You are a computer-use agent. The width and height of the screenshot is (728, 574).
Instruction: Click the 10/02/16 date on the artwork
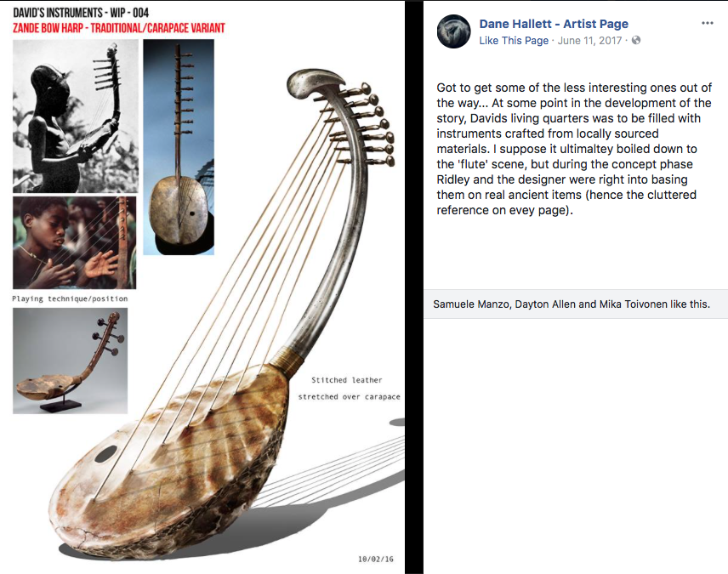coord(376,560)
